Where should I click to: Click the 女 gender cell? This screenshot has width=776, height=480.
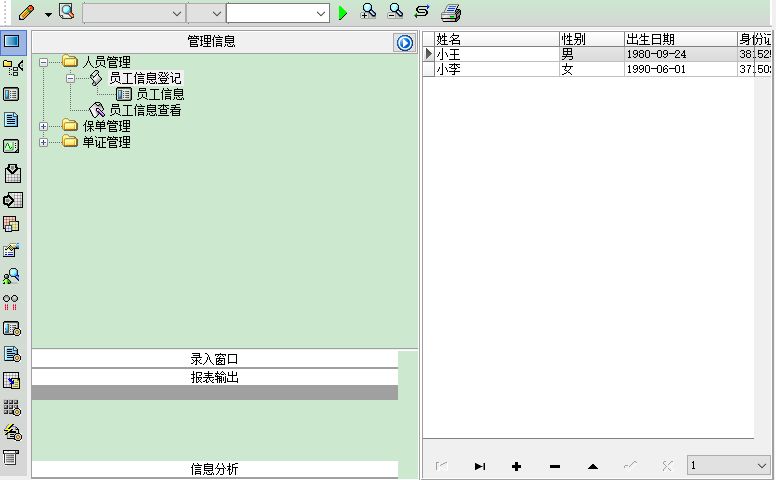coord(592,69)
